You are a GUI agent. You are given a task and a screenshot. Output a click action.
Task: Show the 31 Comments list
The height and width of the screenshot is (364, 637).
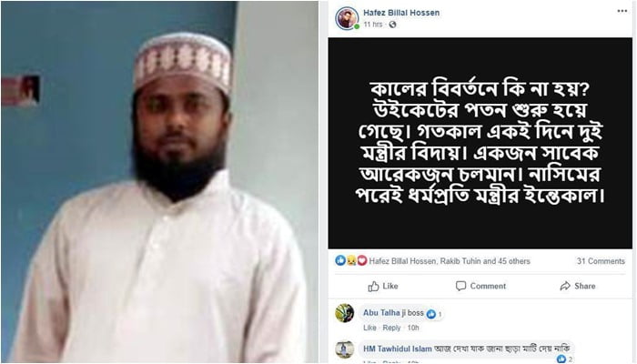tap(601, 261)
